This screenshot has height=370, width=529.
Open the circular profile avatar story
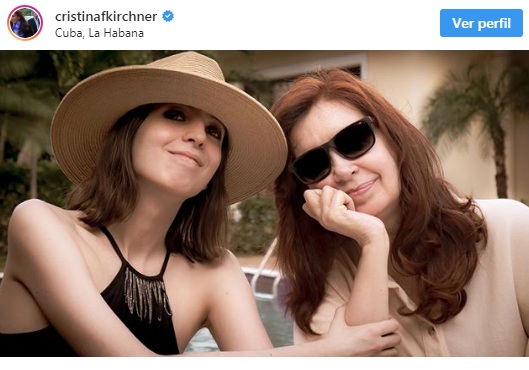(x=25, y=23)
